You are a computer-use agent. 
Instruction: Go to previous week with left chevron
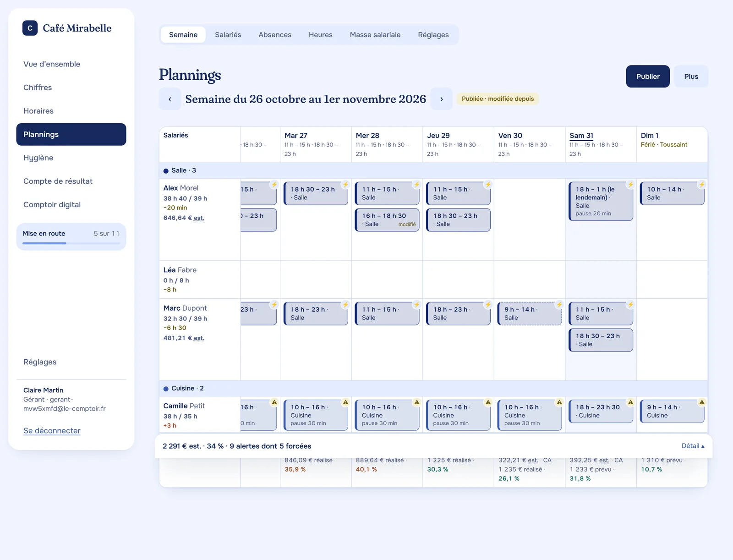point(170,99)
